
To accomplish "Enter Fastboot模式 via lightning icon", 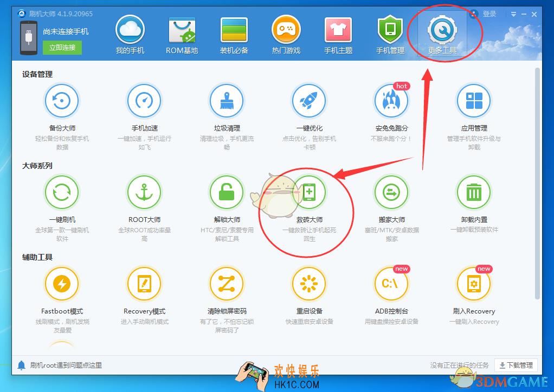I will [62, 284].
